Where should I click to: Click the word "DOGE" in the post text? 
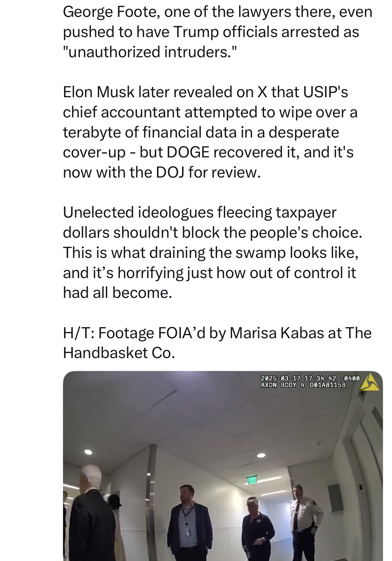click(188, 153)
